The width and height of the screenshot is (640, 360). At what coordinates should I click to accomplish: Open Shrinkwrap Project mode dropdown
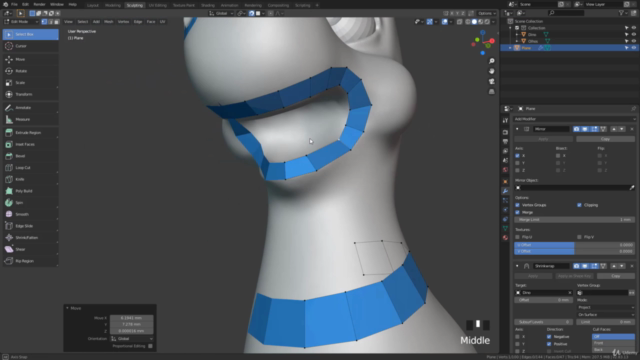tap(606, 307)
